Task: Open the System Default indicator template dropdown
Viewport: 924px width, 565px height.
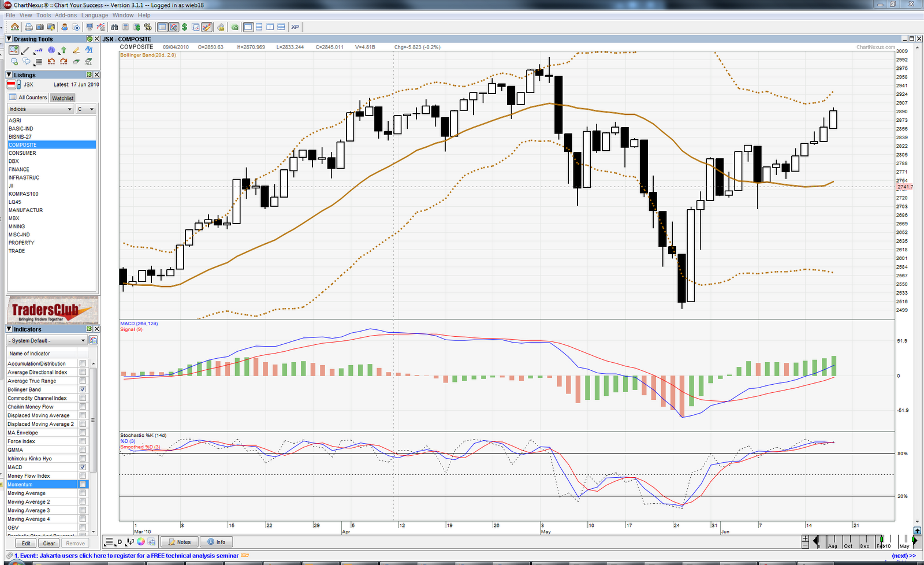Action: pos(47,340)
